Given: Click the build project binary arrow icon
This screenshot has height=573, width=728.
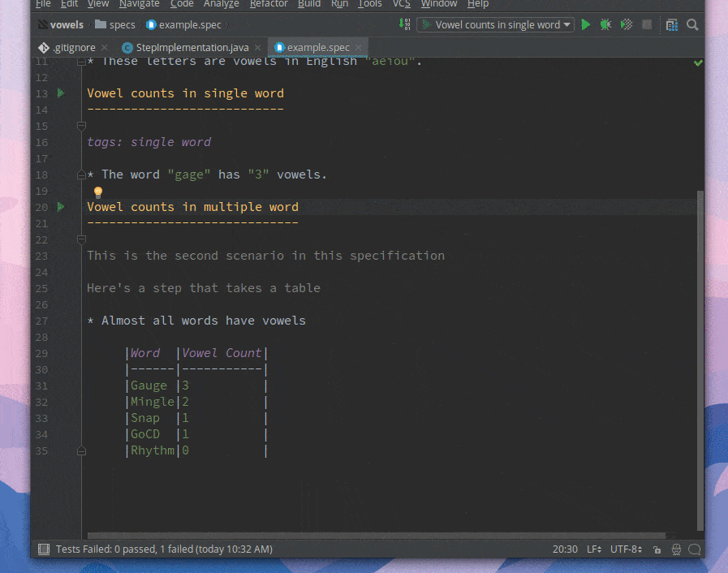Looking at the screenshot, I should [404, 24].
